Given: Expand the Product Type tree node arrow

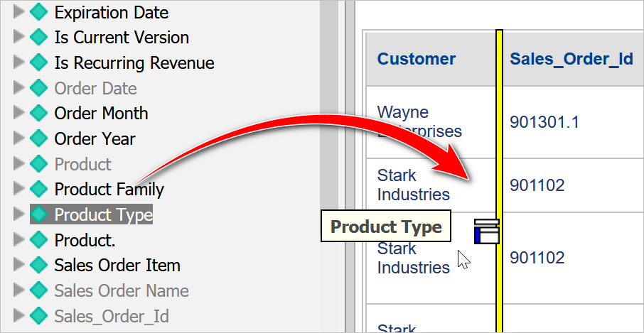Looking at the screenshot, I should coord(18,214).
